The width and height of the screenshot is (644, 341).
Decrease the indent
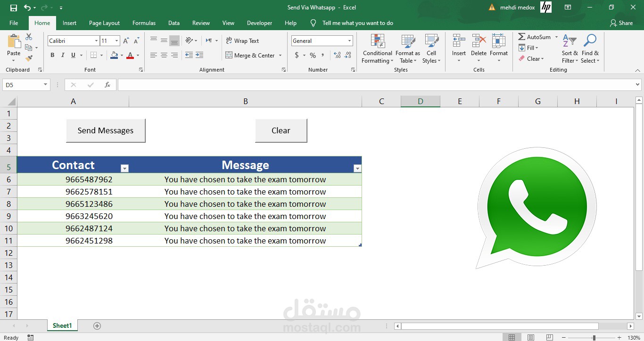(x=189, y=55)
